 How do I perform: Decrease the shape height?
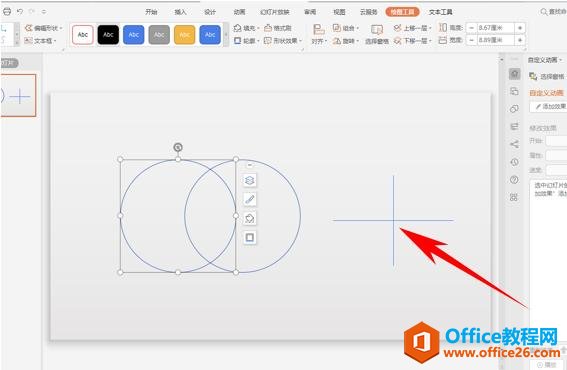coord(471,28)
